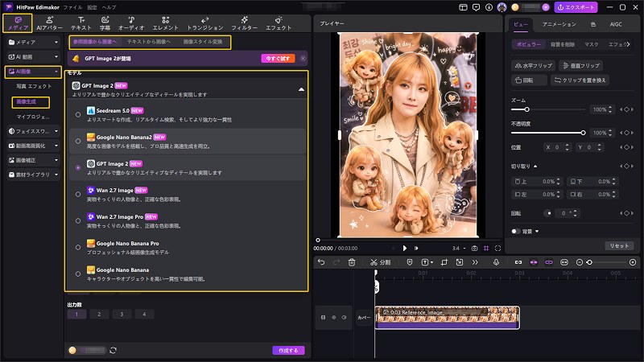Click the クリップを置き換え button
This screenshot has width=644, height=362.
click(x=580, y=80)
